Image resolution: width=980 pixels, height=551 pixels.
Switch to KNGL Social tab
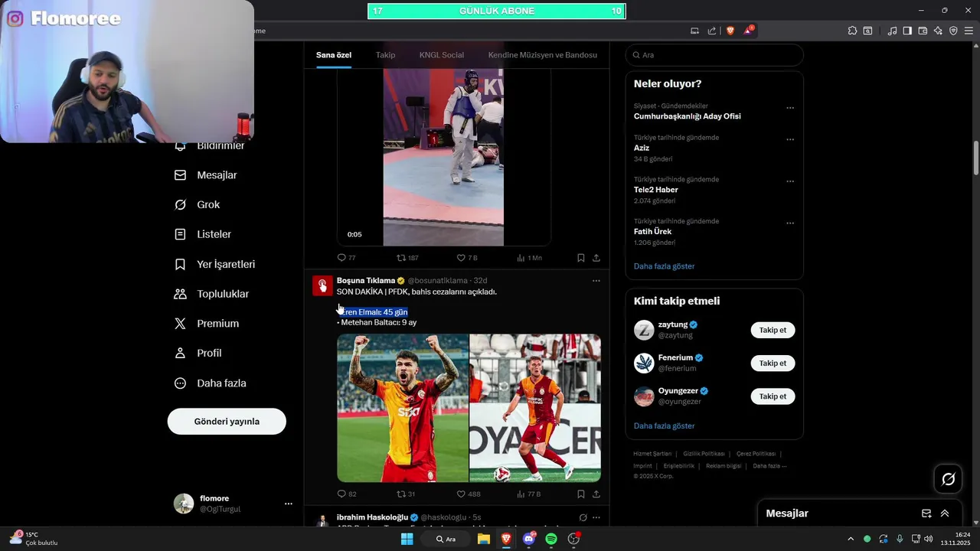(x=442, y=55)
